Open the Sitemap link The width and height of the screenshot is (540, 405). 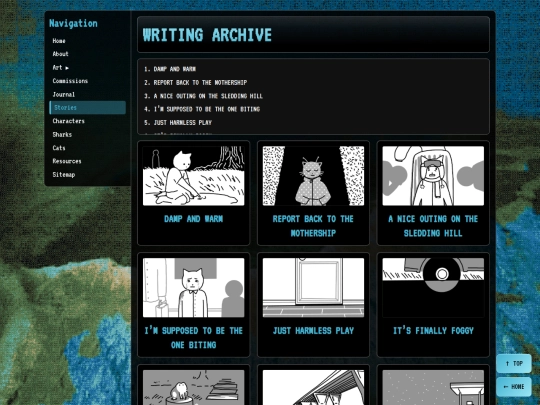click(64, 175)
